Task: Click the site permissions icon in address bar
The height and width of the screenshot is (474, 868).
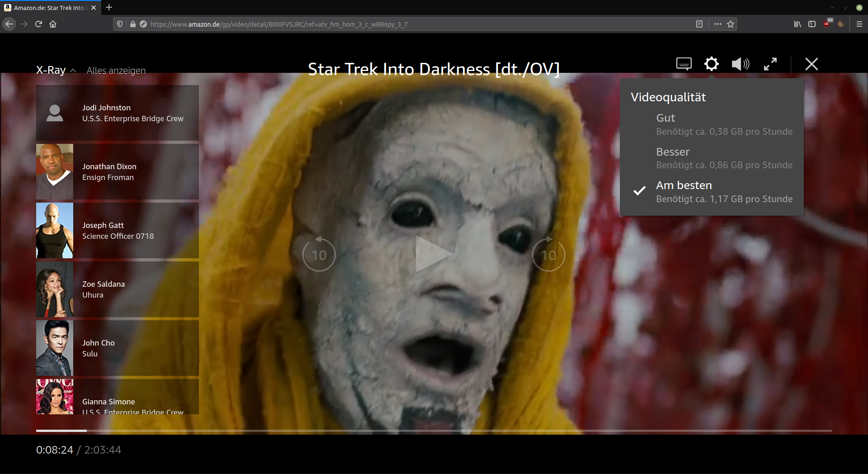Action: click(143, 24)
